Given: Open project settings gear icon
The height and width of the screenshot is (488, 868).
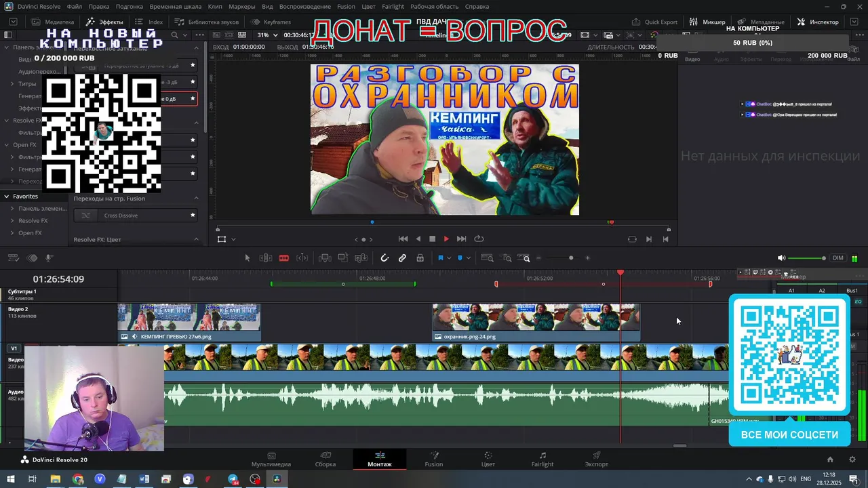Looking at the screenshot, I should pyautogui.click(x=852, y=460).
